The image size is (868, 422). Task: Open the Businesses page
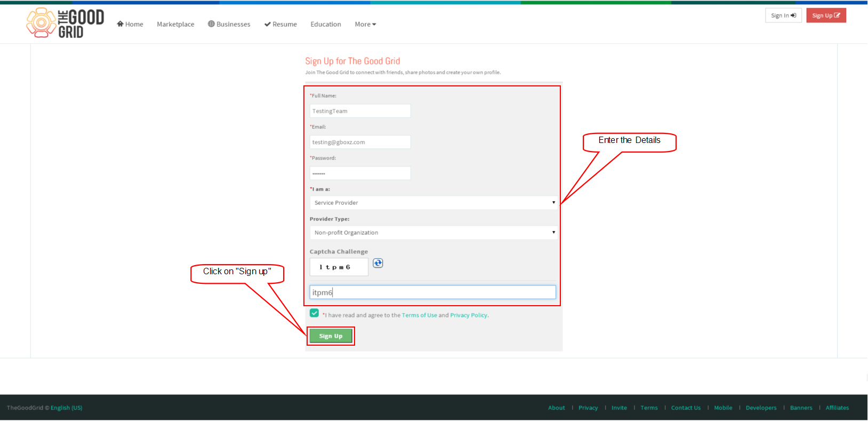(229, 24)
